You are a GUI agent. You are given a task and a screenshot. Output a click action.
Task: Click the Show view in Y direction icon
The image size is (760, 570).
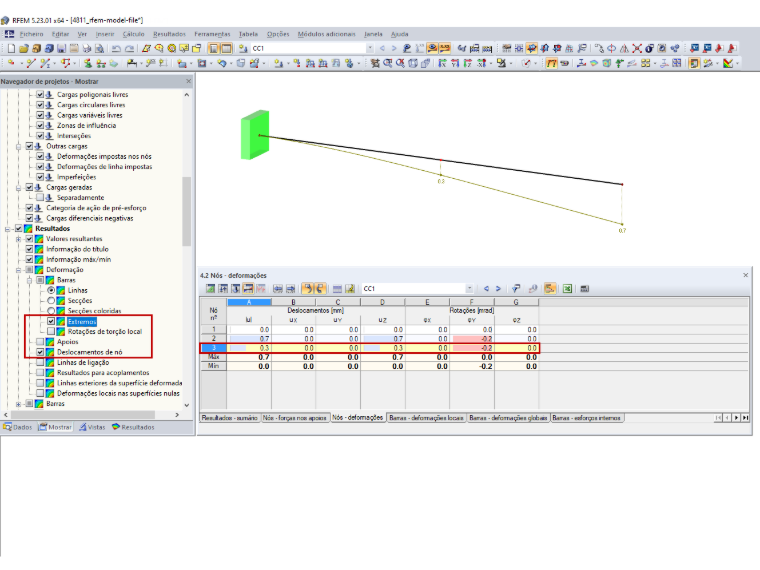tap(455, 63)
